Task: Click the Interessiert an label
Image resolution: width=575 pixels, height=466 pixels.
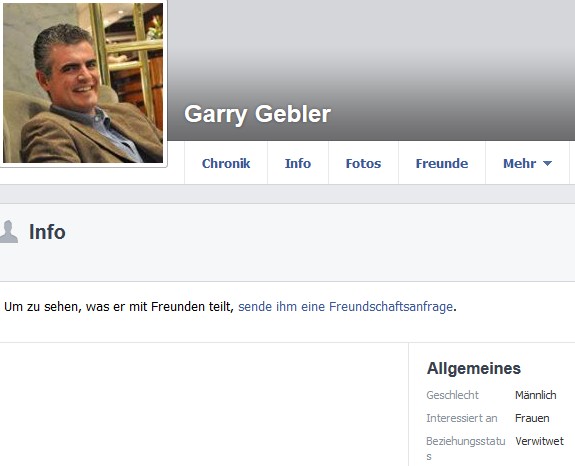Action: pyautogui.click(x=462, y=418)
